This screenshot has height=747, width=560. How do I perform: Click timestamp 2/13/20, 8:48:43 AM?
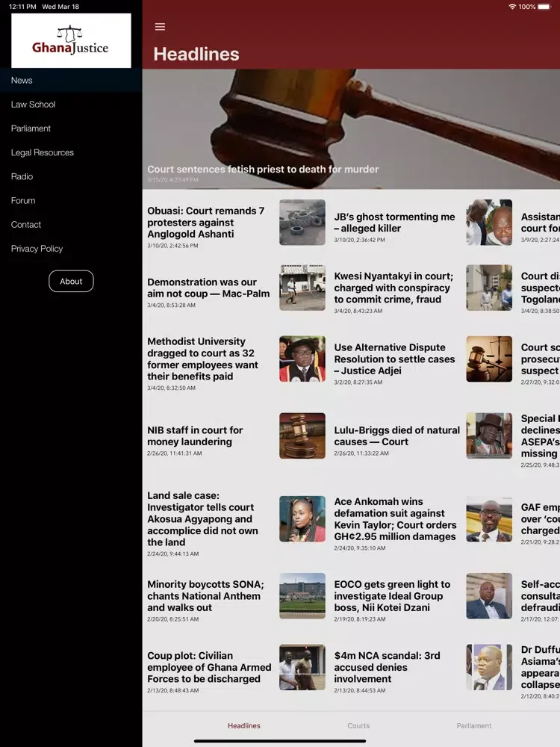[x=173, y=691]
